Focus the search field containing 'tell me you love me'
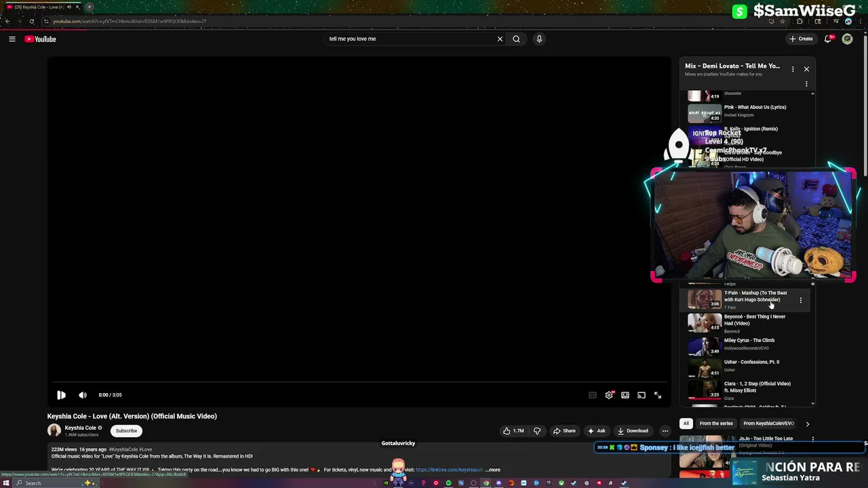This screenshot has width=868, height=488. point(410,39)
